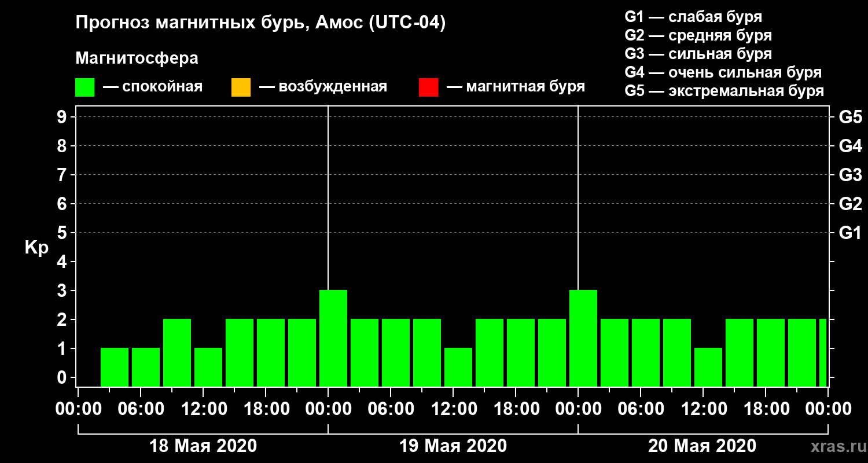This screenshot has height=463, width=868.
Task: Click the 18:00 time label for 18 May
Action: (266, 409)
